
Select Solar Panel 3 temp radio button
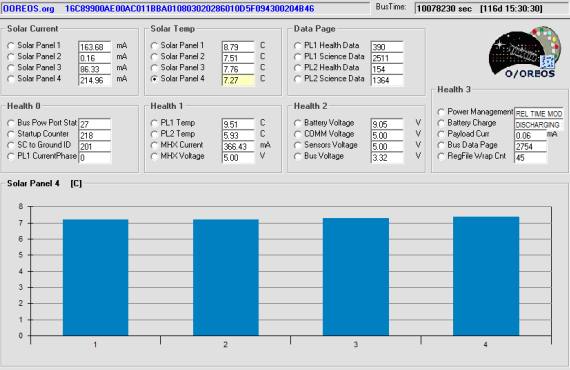[x=154, y=68]
